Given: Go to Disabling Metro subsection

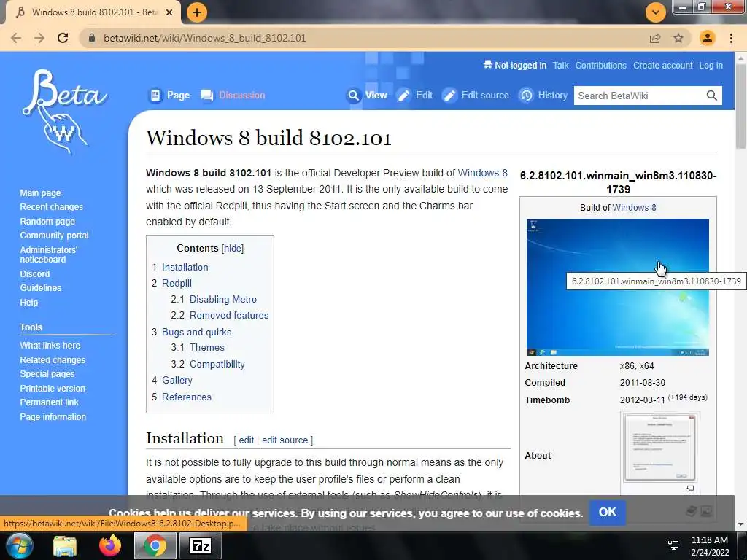Looking at the screenshot, I should [x=223, y=300].
